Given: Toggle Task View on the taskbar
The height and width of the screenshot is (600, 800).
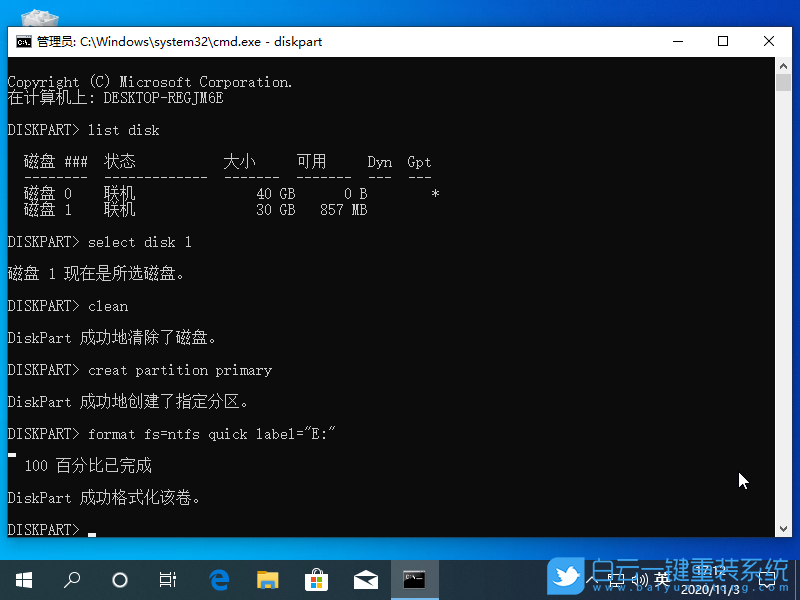Looking at the screenshot, I should (167, 580).
